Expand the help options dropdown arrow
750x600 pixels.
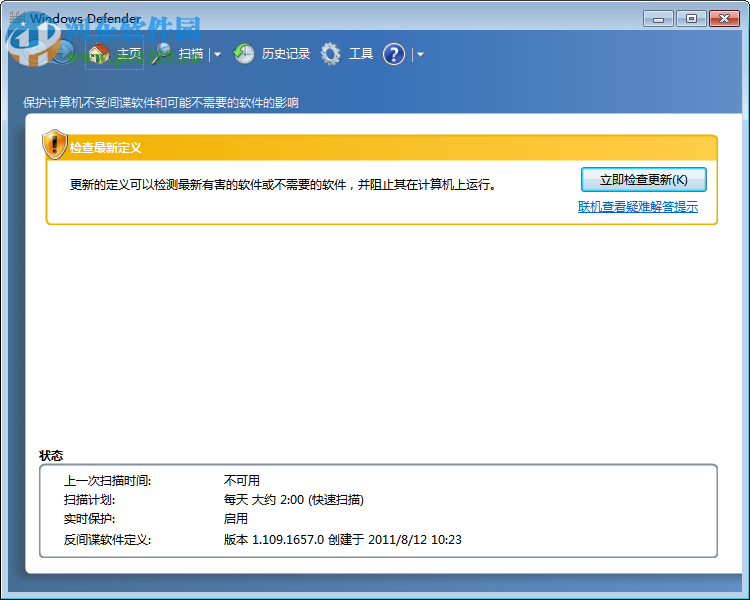click(x=420, y=55)
